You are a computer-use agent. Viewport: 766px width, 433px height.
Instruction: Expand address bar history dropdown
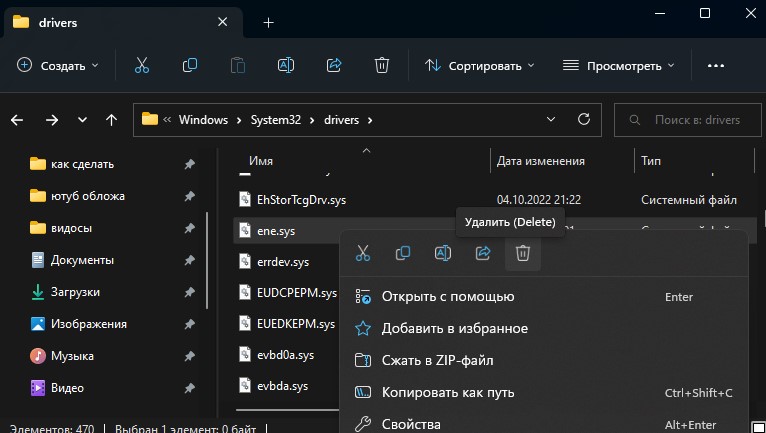tap(551, 120)
